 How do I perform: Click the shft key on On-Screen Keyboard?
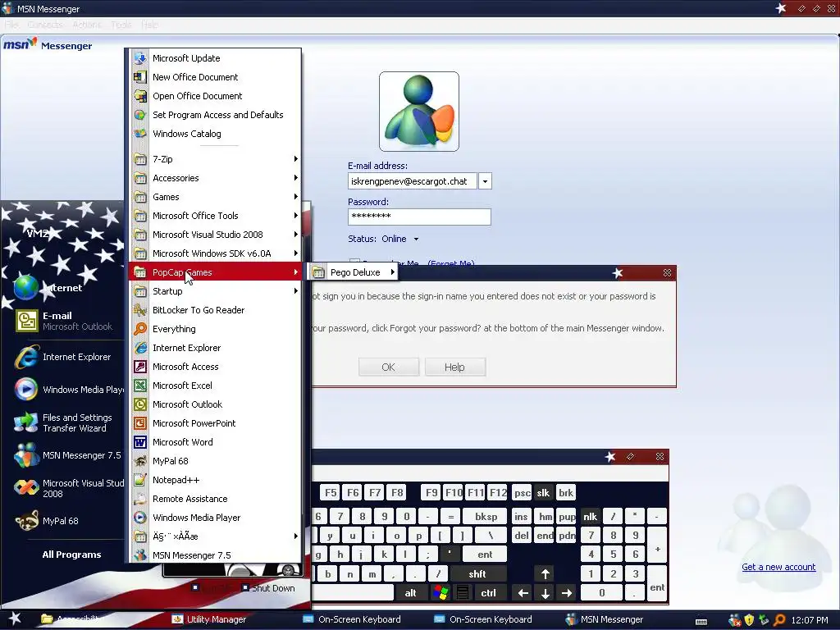477,573
